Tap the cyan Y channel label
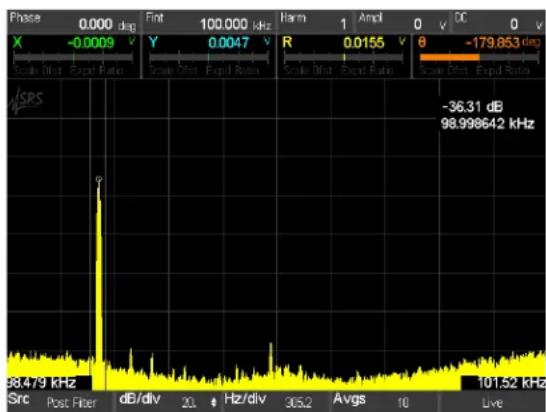 [x=153, y=42]
